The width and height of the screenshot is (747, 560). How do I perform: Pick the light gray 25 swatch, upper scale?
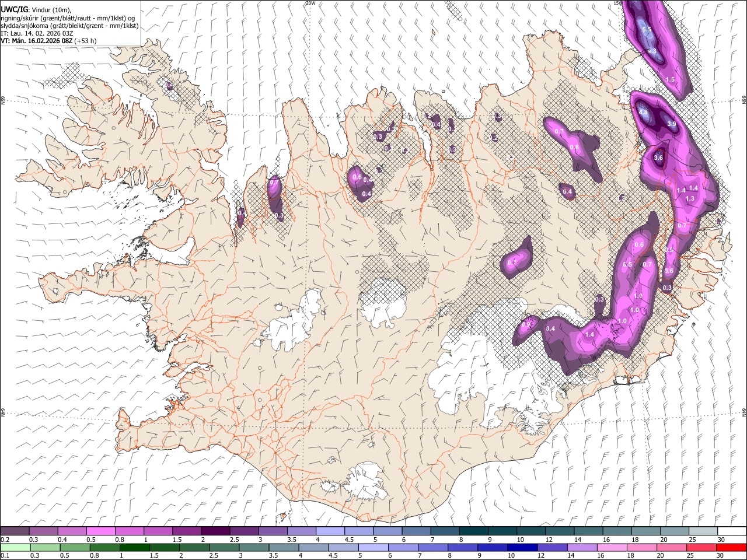click(703, 531)
